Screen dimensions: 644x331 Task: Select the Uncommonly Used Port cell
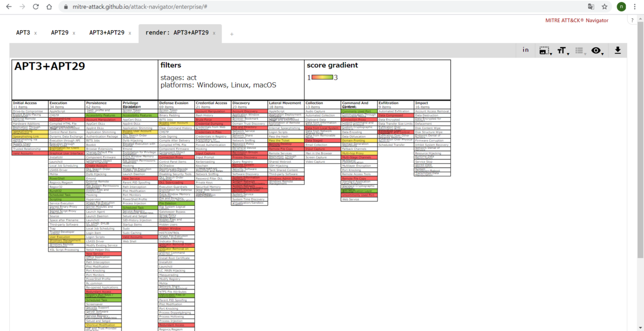[x=359, y=195]
